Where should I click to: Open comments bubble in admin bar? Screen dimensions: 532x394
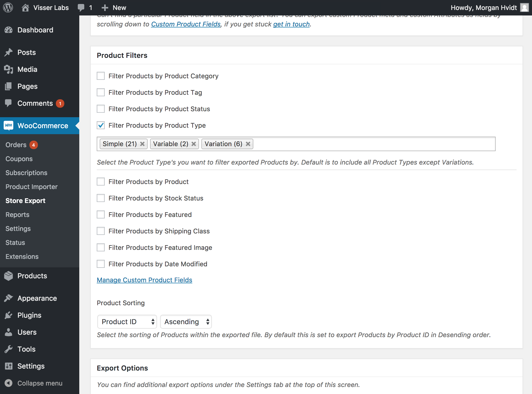pos(81,7)
